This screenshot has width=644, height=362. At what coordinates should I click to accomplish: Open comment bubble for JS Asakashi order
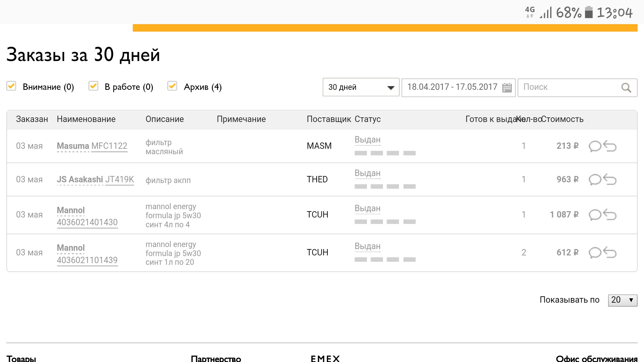595,180
